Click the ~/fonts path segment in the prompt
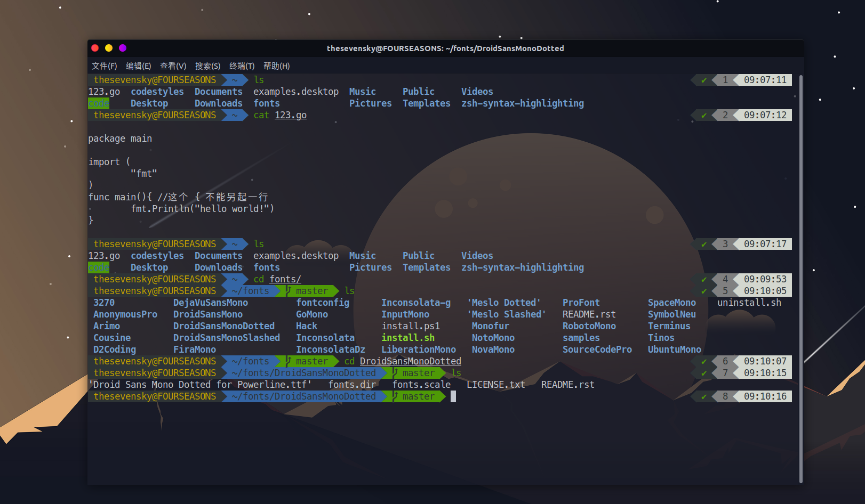This screenshot has width=865, height=504. click(x=251, y=291)
